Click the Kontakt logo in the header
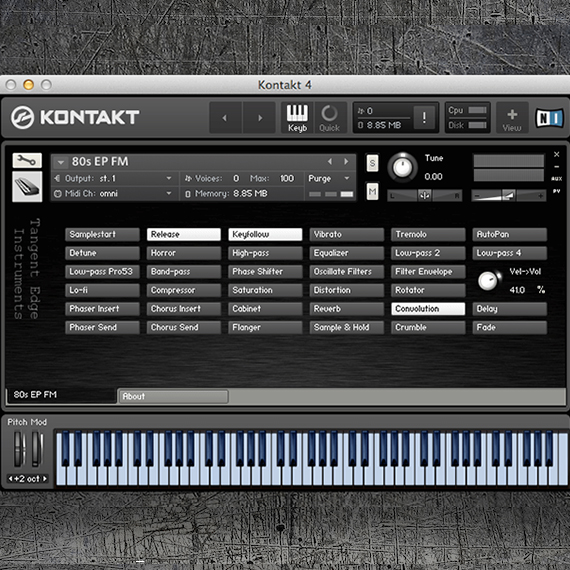 point(75,117)
